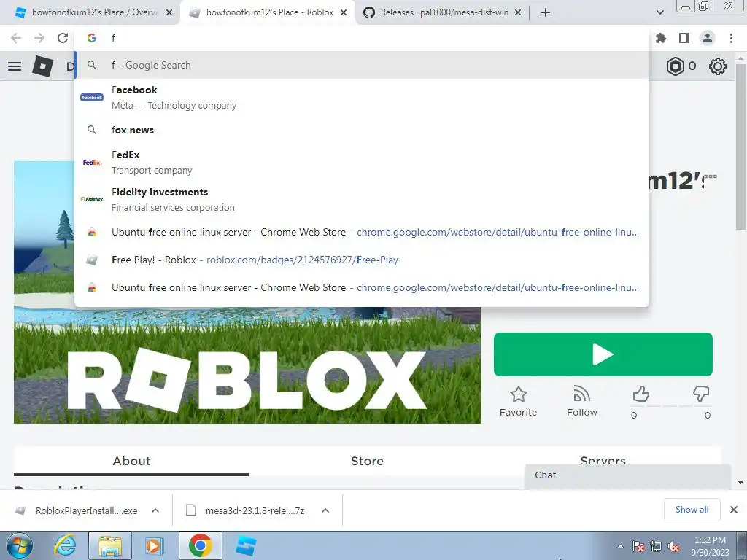Toggle the Chrome side panel
This screenshot has height=560, width=747.
pos(684,38)
